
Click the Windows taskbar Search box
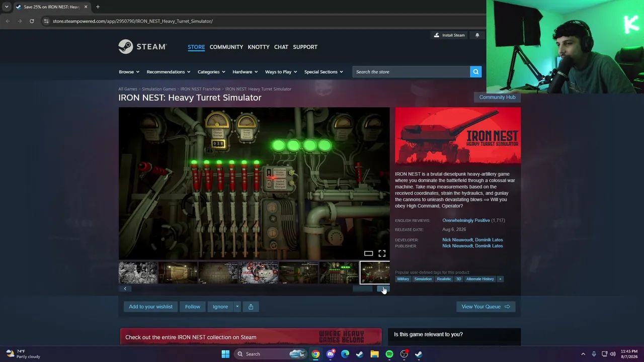pyautogui.click(x=271, y=354)
